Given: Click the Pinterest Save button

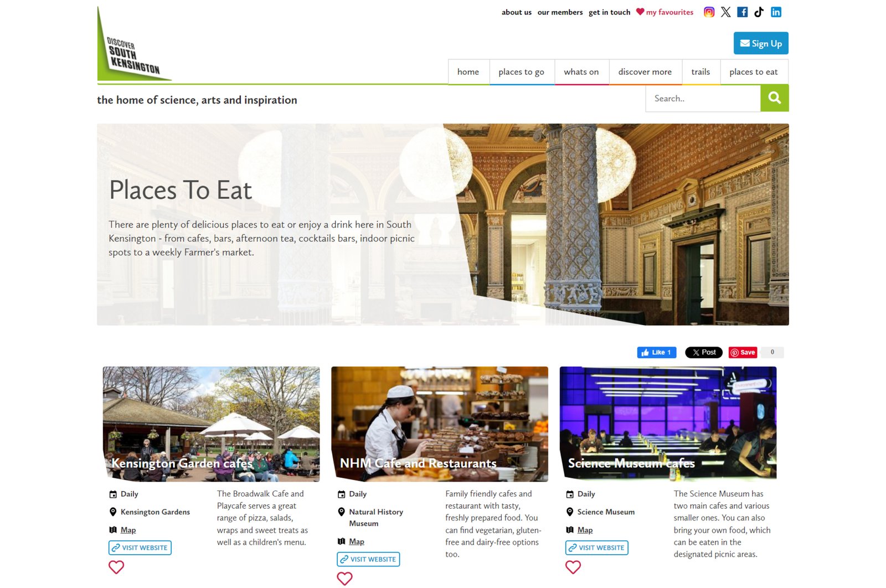Looking at the screenshot, I should coord(743,352).
